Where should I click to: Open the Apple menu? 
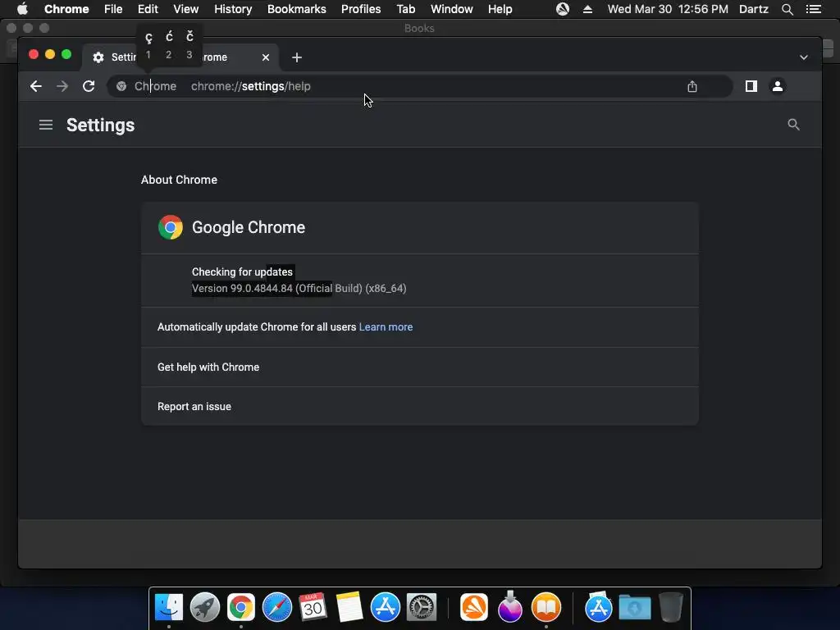[x=22, y=9]
